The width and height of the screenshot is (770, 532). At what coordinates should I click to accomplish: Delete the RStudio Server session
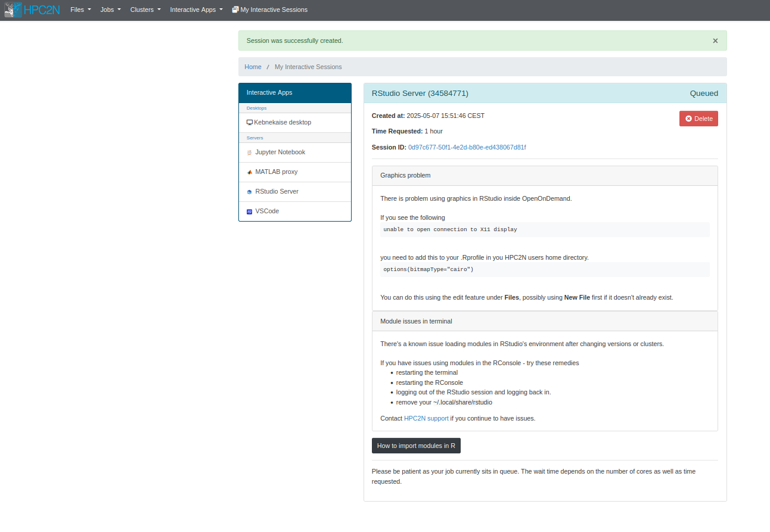(x=698, y=119)
